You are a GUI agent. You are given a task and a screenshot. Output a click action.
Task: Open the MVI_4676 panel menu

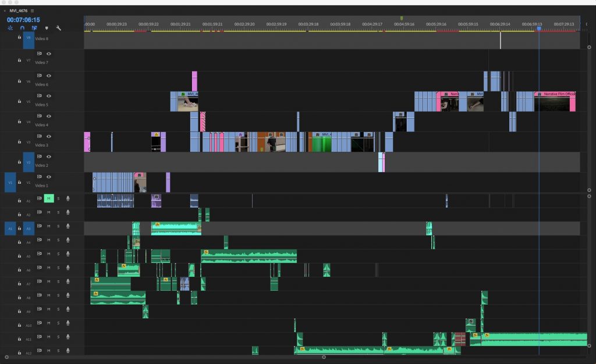[33, 10]
